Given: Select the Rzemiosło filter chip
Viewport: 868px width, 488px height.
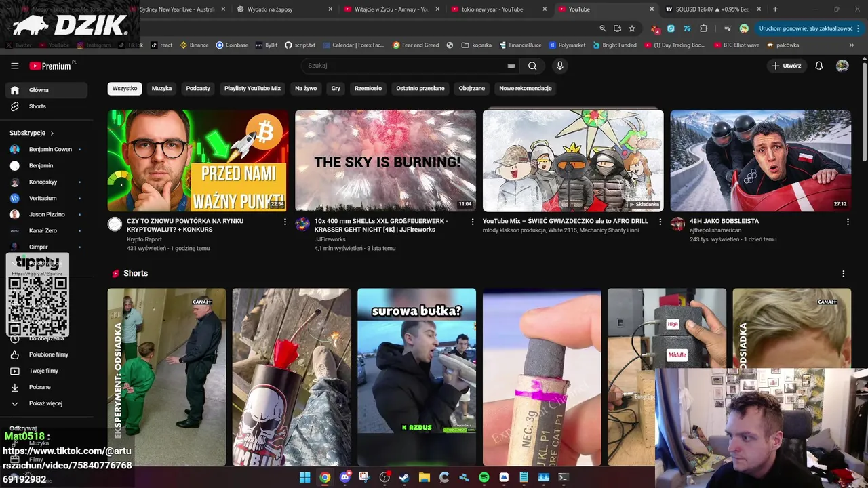Looking at the screenshot, I should pos(368,88).
